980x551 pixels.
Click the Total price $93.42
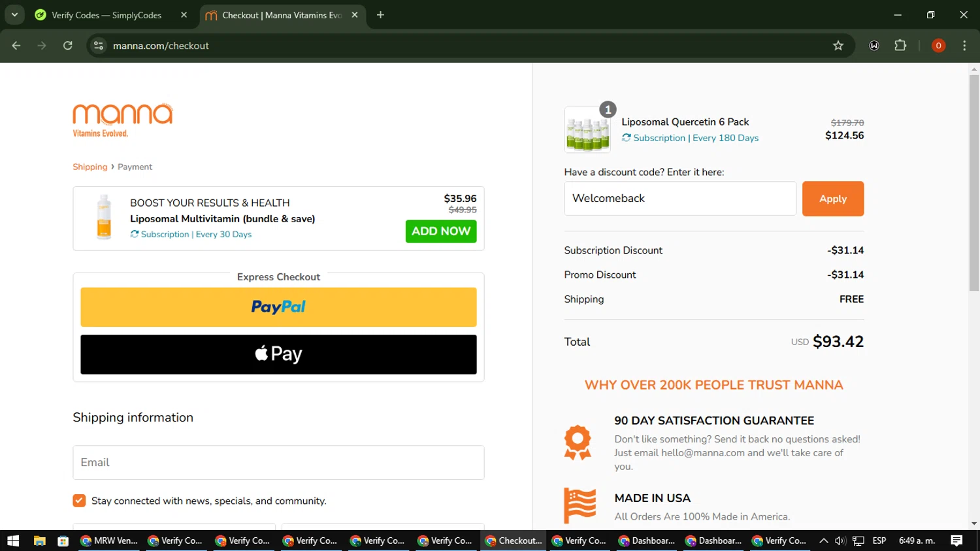(838, 342)
